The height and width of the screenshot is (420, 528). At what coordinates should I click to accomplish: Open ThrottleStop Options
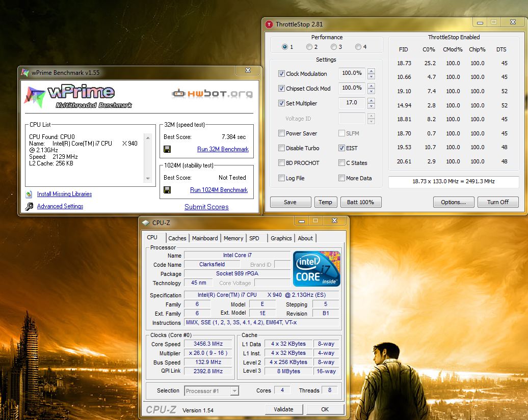[453, 202]
